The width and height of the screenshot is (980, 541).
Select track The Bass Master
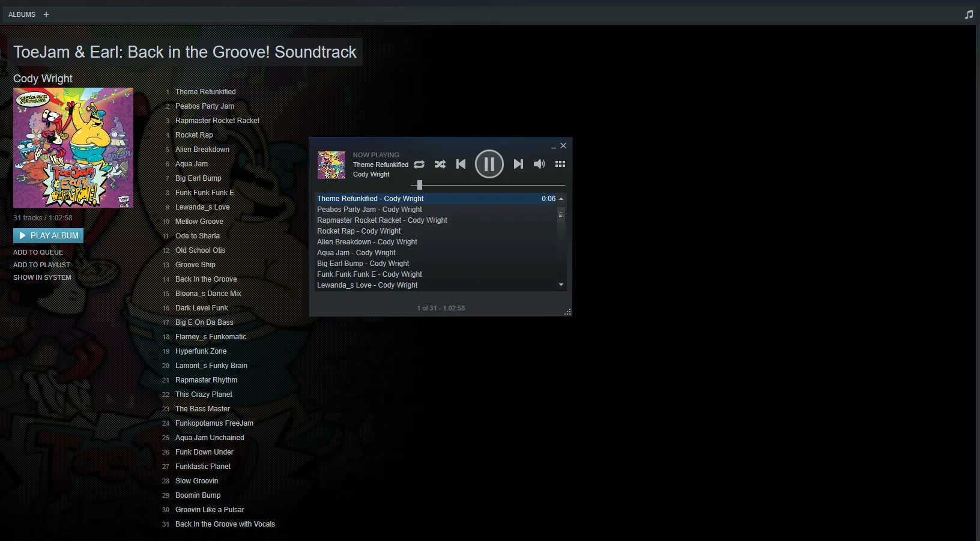pyautogui.click(x=202, y=409)
